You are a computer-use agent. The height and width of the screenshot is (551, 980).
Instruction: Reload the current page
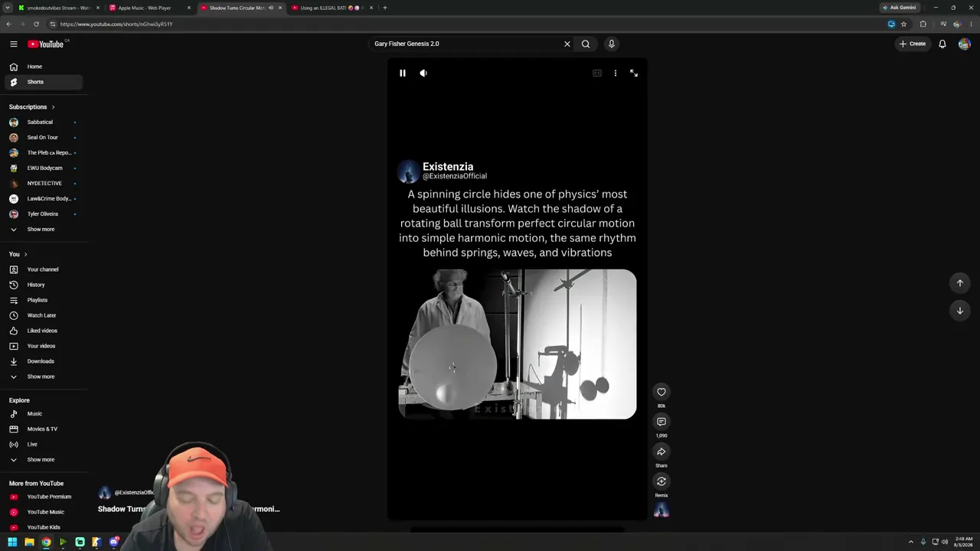point(36,24)
